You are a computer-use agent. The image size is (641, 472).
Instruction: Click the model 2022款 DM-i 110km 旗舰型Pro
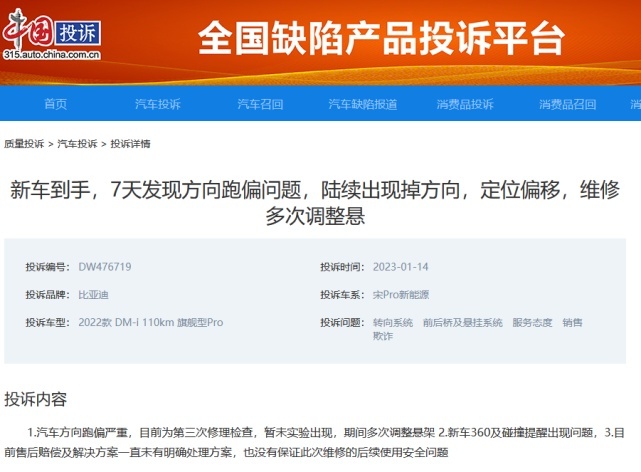(x=151, y=322)
